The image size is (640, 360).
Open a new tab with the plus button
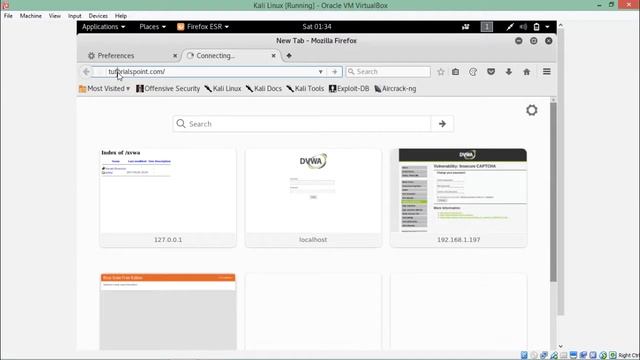289,56
